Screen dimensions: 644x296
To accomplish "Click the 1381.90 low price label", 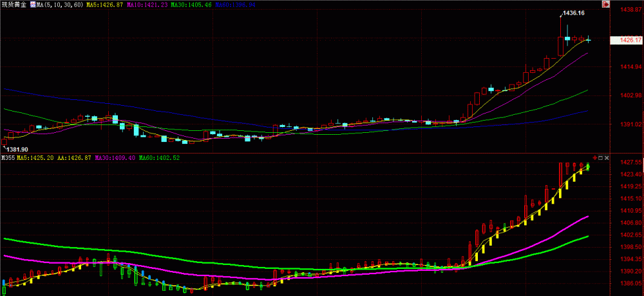I will point(17,149).
